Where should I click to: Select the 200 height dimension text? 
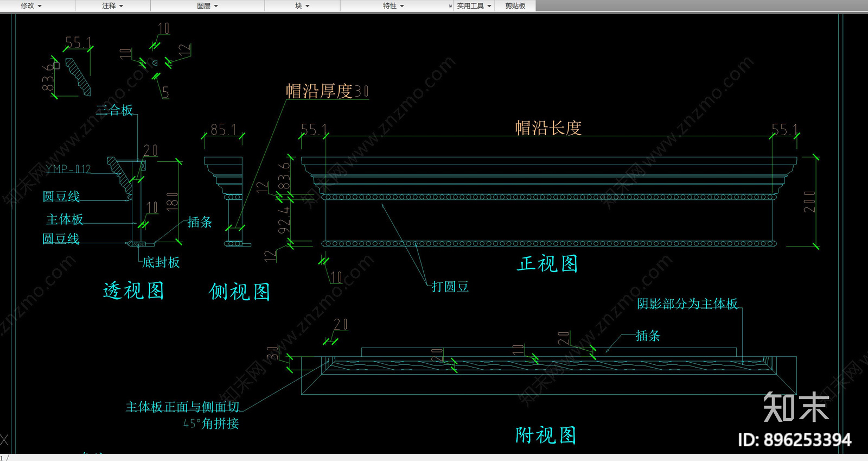[x=809, y=201]
